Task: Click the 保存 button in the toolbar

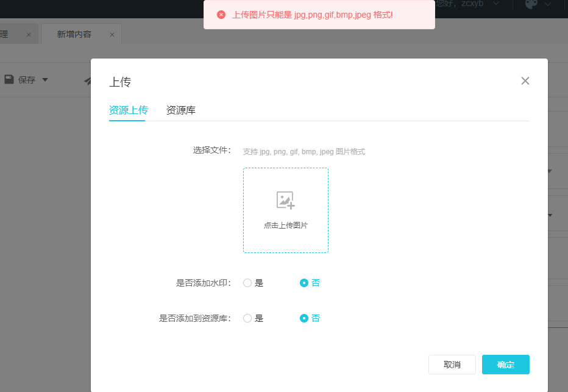Action: (27, 80)
